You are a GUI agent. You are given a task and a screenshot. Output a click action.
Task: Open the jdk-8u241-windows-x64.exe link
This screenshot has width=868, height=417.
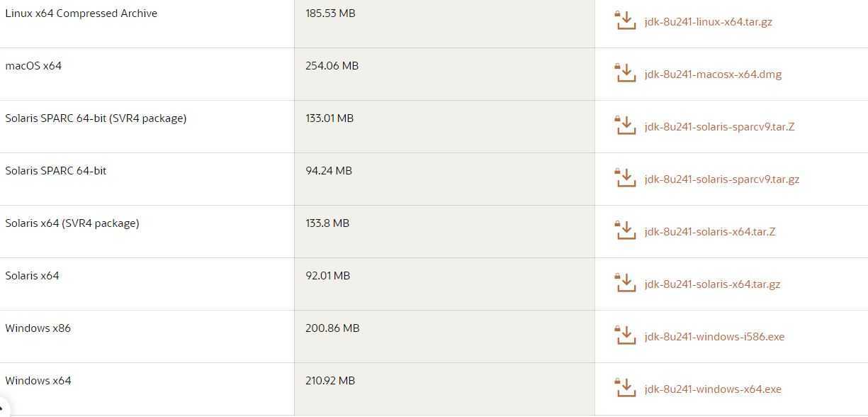tap(713, 389)
